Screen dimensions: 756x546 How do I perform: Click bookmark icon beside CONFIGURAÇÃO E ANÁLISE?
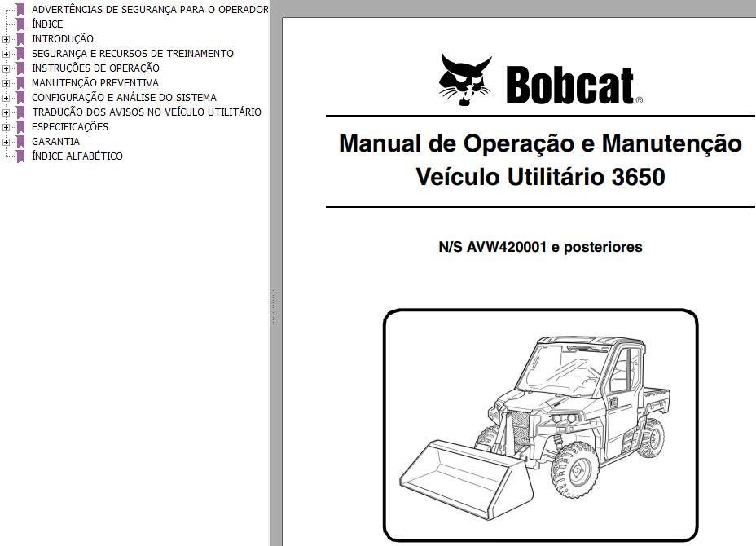coord(20,98)
